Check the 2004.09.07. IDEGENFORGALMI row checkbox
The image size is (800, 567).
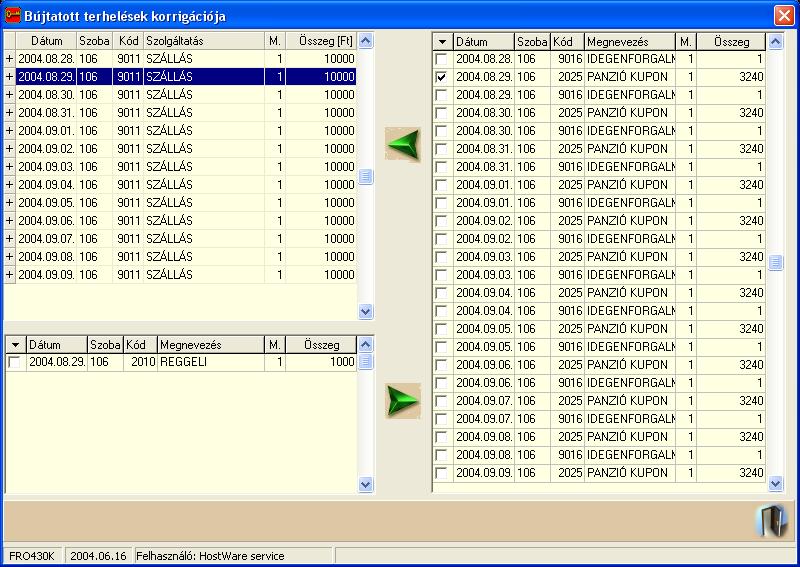click(x=441, y=418)
